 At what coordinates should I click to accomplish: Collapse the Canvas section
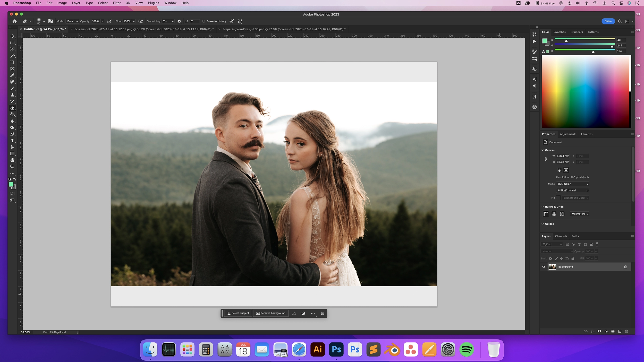543,150
